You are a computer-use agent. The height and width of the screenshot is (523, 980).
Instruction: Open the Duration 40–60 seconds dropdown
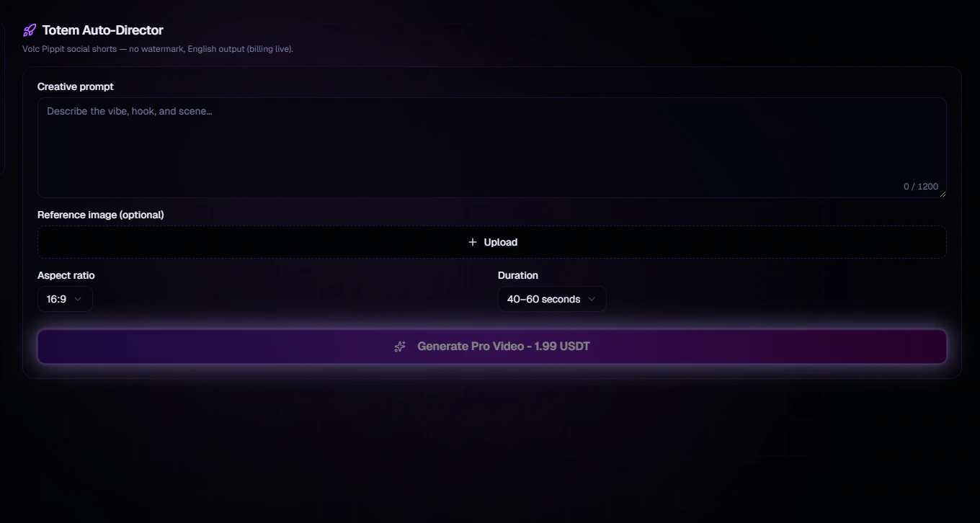coord(552,299)
